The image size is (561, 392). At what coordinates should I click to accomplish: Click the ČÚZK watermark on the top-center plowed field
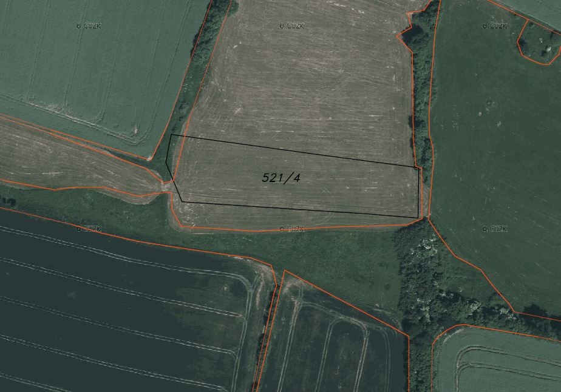tap(291, 26)
